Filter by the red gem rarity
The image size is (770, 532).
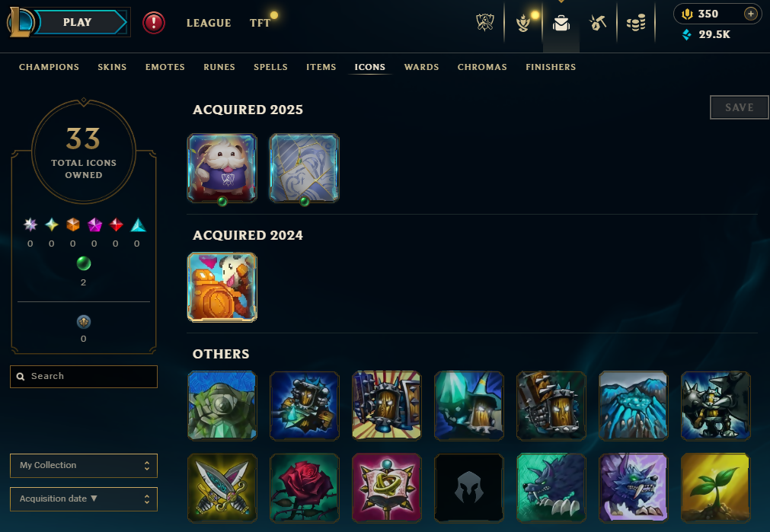116,225
